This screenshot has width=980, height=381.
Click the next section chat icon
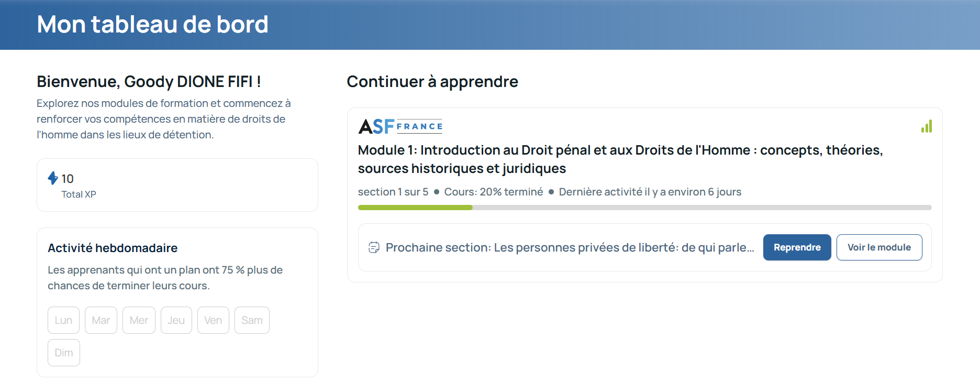pyautogui.click(x=374, y=247)
